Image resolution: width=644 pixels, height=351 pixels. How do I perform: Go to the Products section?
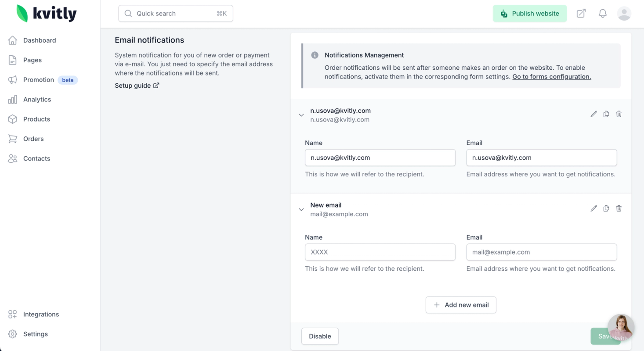36,119
